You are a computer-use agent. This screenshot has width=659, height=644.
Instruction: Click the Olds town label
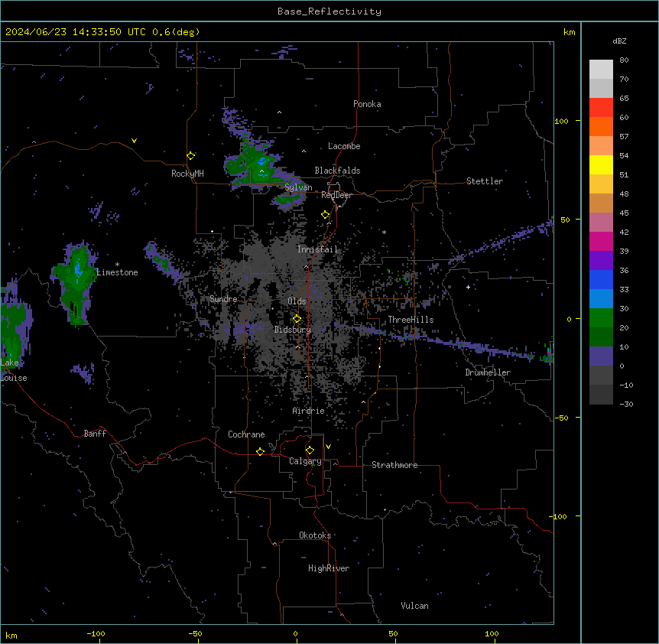pos(297,301)
